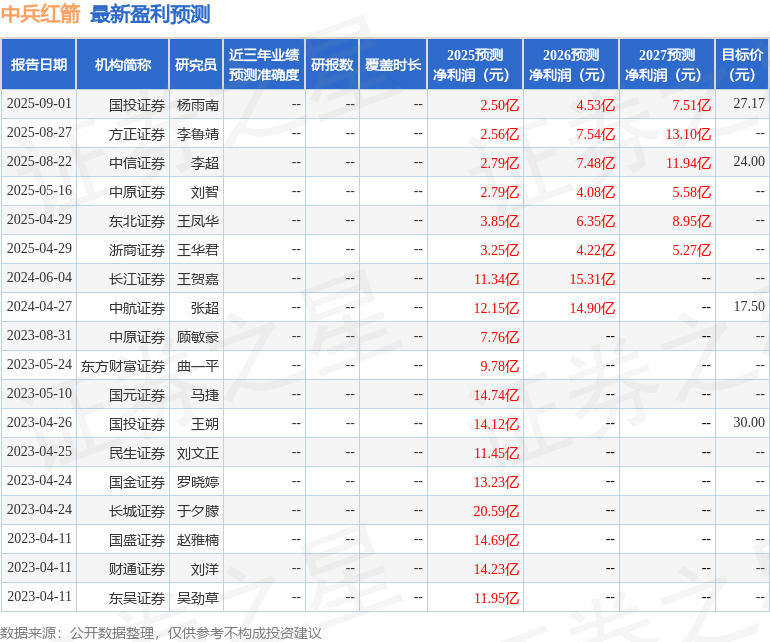Viewport: 770px width, 642px height.
Task: Click the date 2024-06-04
Action: coord(39,278)
